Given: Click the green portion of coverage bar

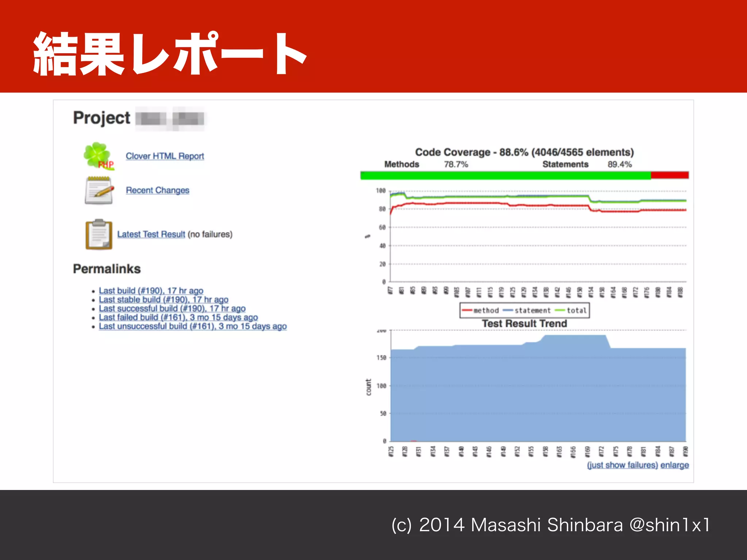Looking at the screenshot, I should click(505, 175).
